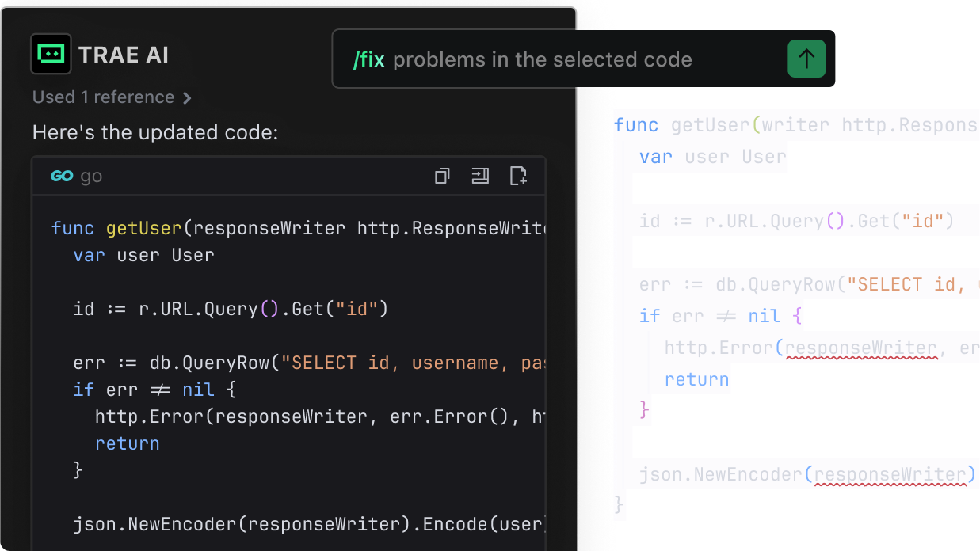The height and width of the screenshot is (551, 980).
Task: Click the TRAE AI logo icon
Action: [51, 54]
